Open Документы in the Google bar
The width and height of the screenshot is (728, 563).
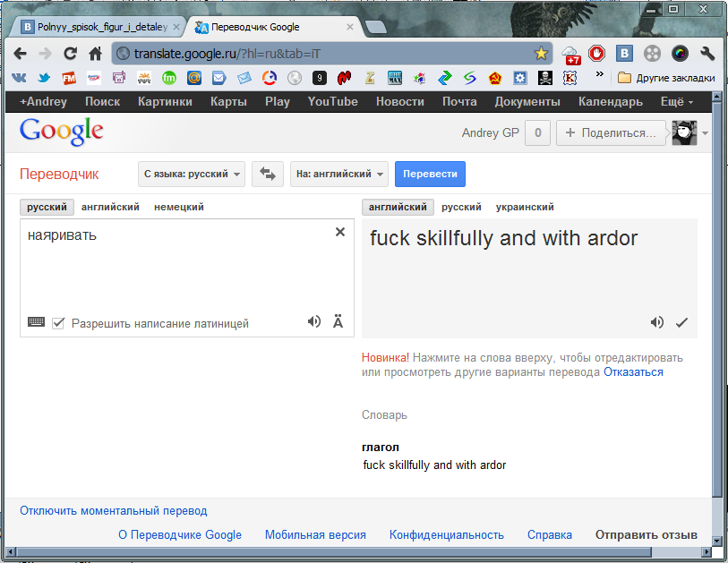tap(527, 102)
